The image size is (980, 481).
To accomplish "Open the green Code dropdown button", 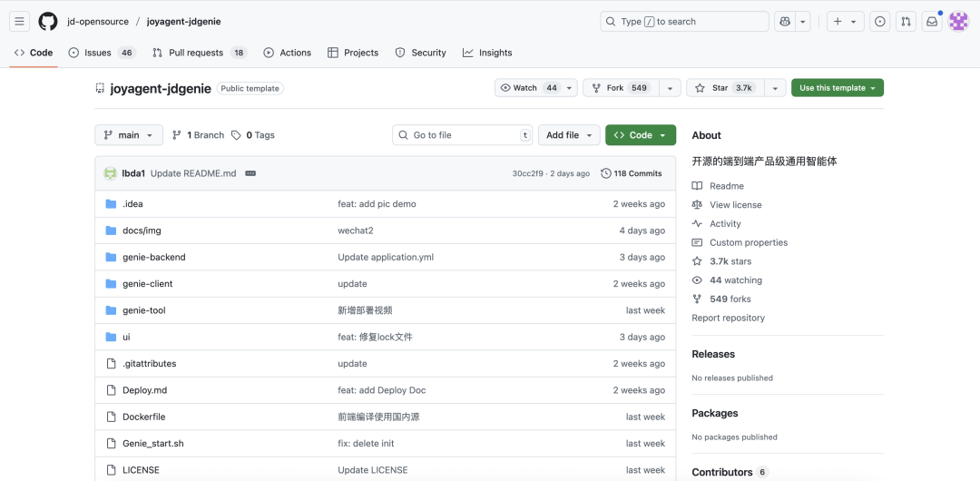I will click(641, 135).
